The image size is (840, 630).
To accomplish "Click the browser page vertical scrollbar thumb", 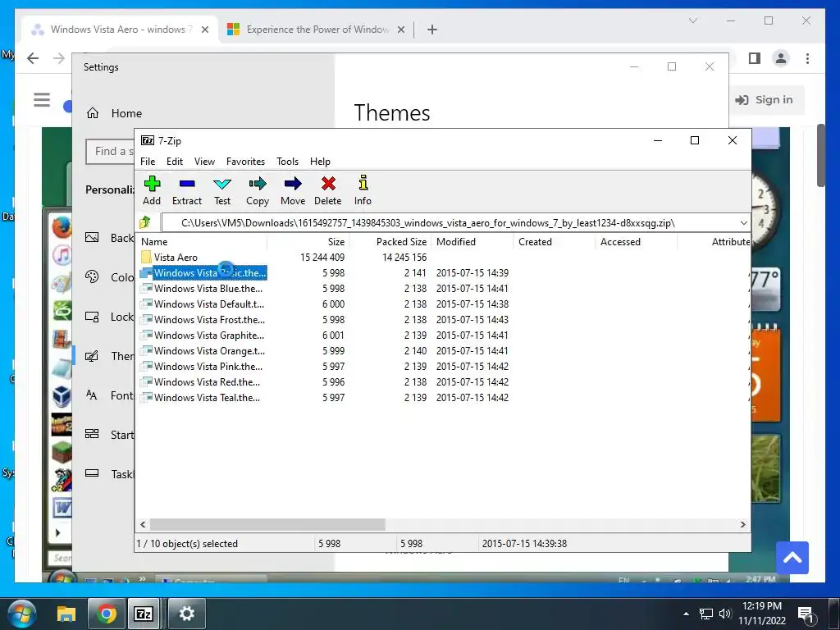I will pyautogui.click(x=820, y=155).
